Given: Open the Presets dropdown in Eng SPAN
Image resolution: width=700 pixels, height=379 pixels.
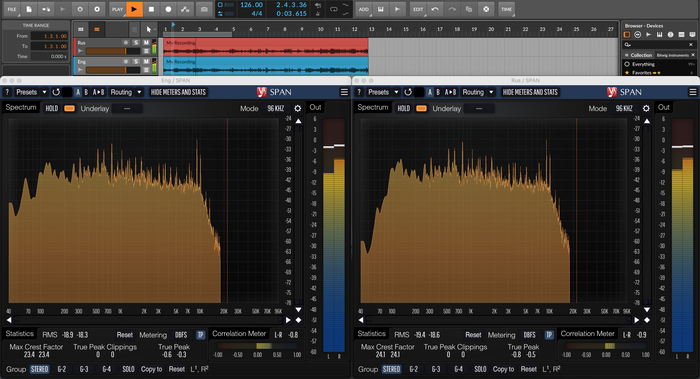Looking at the screenshot, I should 30,92.
